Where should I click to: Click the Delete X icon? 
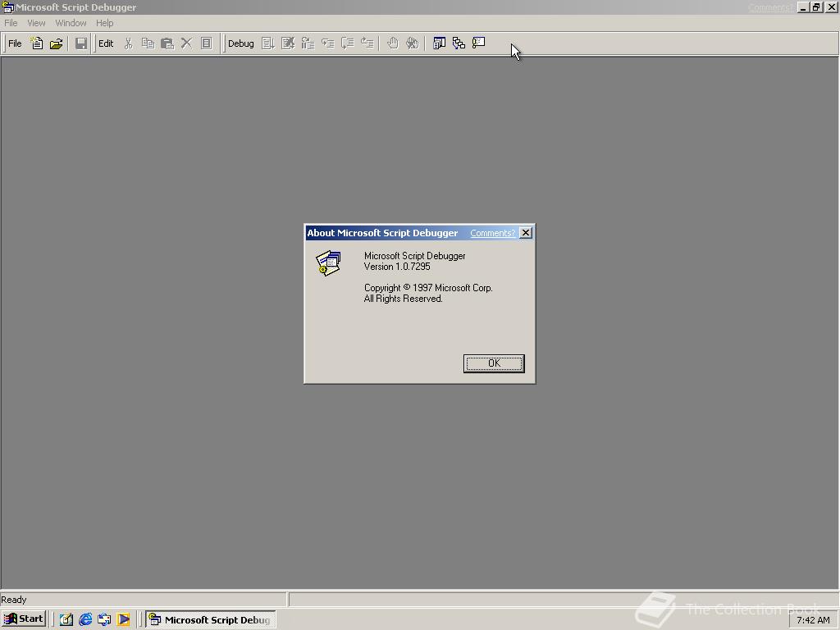tap(186, 43)
